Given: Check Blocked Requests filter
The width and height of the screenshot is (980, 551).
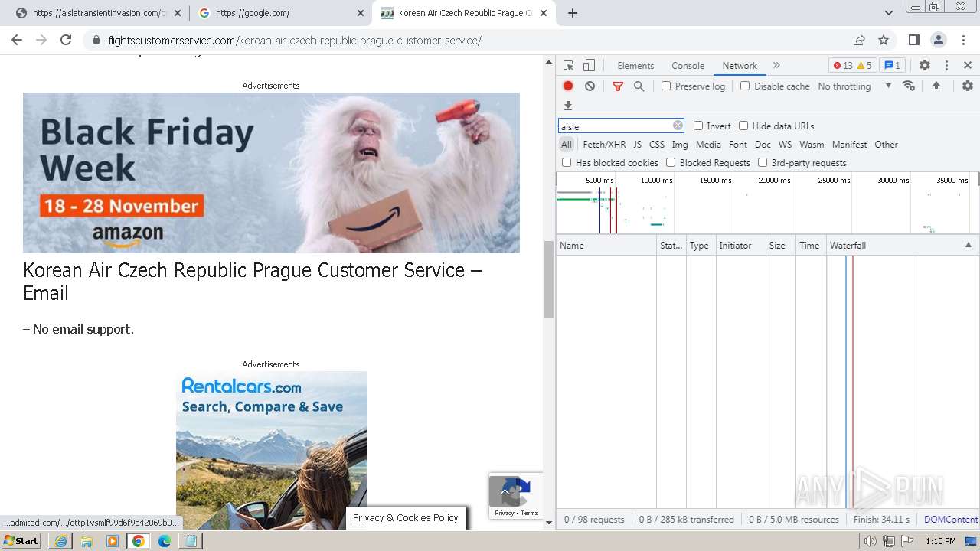Looking at the screenshot, I should (671, 162).
